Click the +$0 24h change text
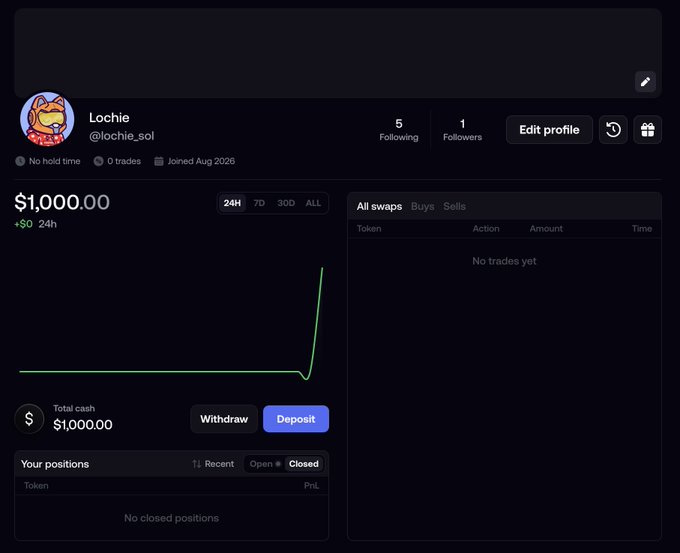This screenshot has height=553, width=680. (x=36, y=224)
